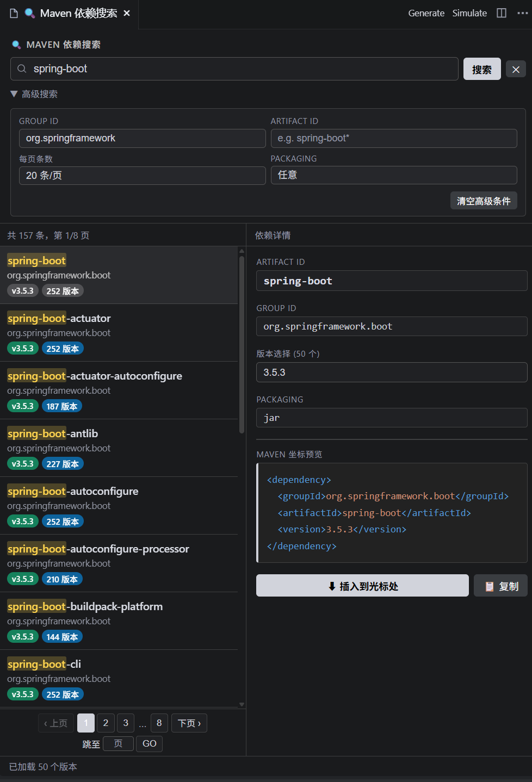The width and height of the screenshot is (532, 782).
Task: Click 插入到光标处 insert at cursor button
Action: click(x=362, y=586)
